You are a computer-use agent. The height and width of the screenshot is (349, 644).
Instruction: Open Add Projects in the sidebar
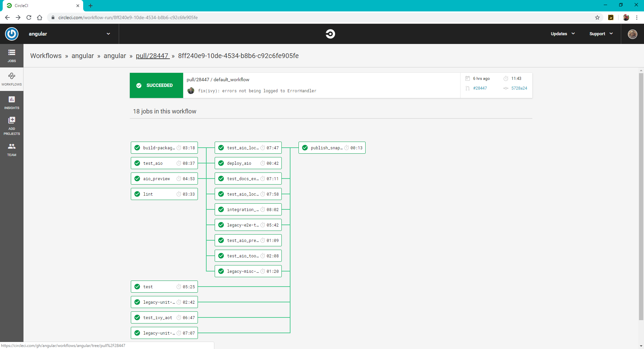coord(12,126)
